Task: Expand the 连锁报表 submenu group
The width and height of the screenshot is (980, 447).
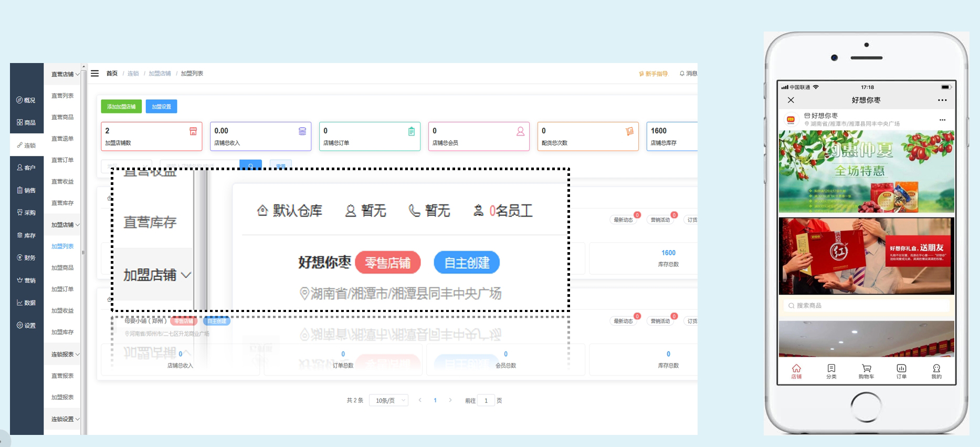Action: coord(65,355)
